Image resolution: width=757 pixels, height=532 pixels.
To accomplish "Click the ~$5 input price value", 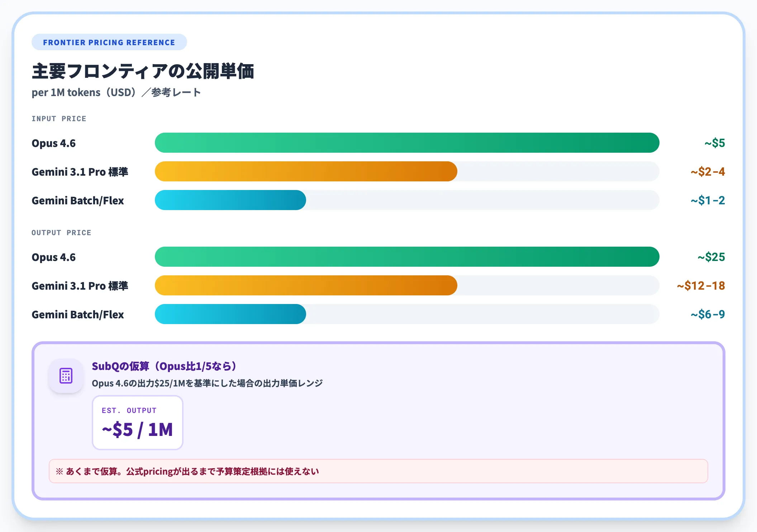I will (x=714, y=143).
